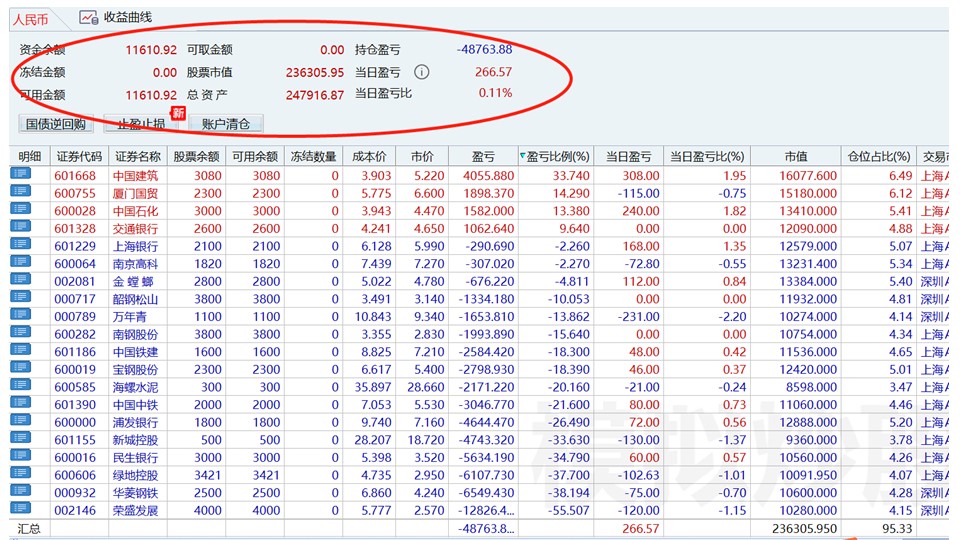Click the 持仓盈亏 value -48763.88
This screenshot has width=960, height=540.
pos(484,49)
